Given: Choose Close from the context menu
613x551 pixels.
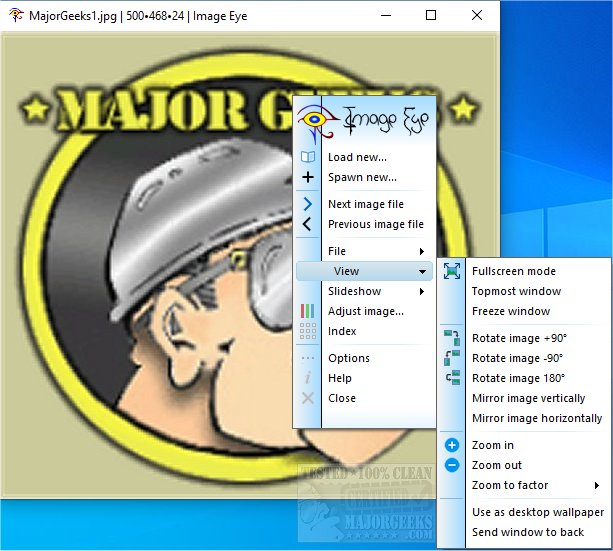Looking at the screenshot, I should click(x=365, y=398).
